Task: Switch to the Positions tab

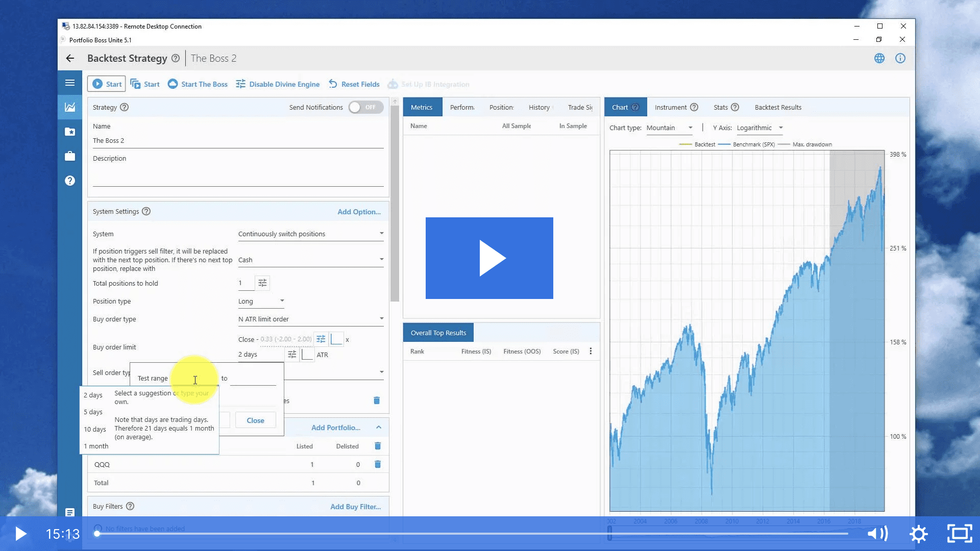Action: click(x=502, y=107)
